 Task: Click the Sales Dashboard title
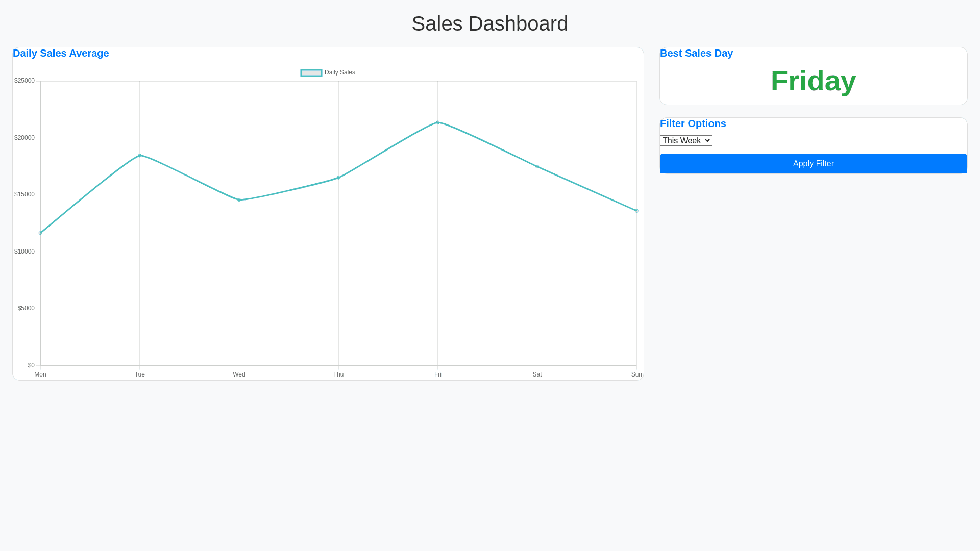(x=489, y=24)
